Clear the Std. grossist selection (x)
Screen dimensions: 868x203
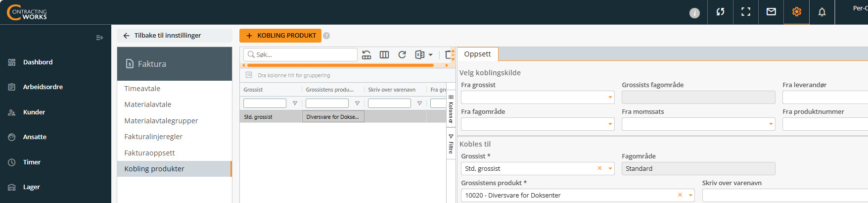coord(599,168)
